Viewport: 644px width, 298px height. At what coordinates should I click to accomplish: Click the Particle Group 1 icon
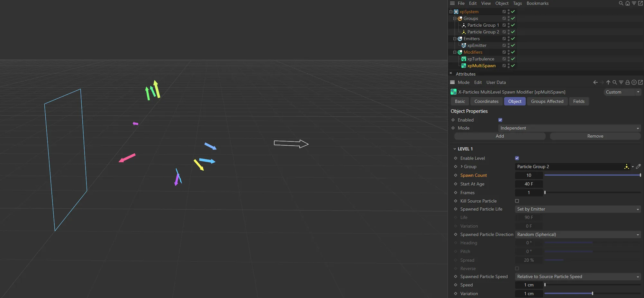pyautogui.click(x=464, y=25)
